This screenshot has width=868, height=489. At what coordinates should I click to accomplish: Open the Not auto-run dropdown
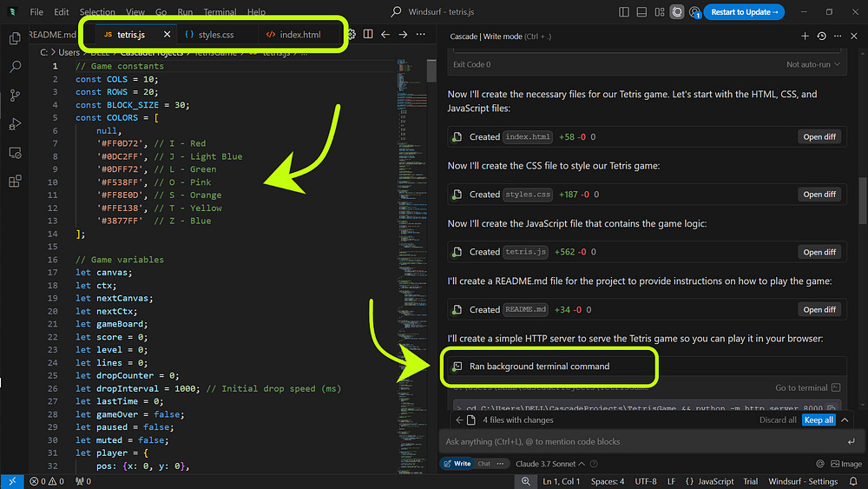813,64
